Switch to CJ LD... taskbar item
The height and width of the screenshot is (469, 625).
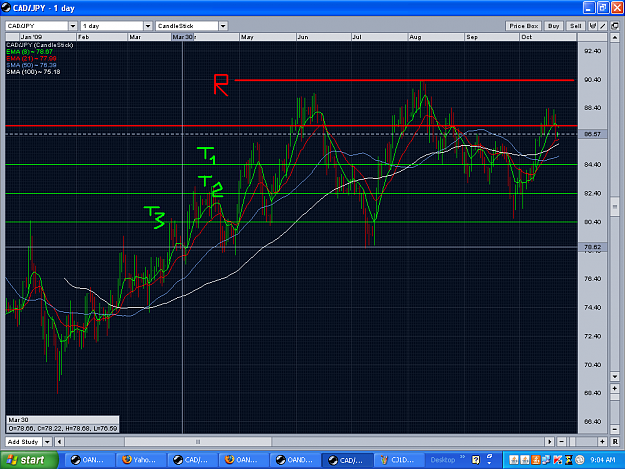(x=398, y=460)
